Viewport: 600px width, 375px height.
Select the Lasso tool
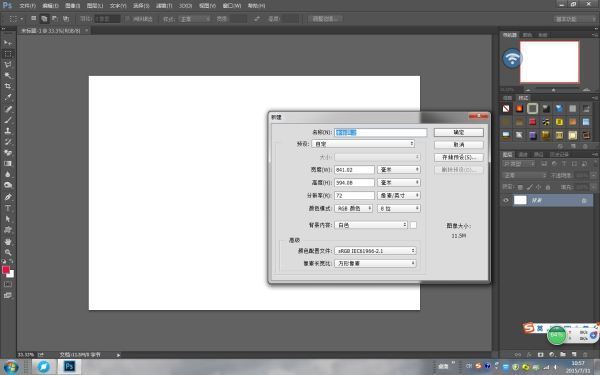[8, 65]
